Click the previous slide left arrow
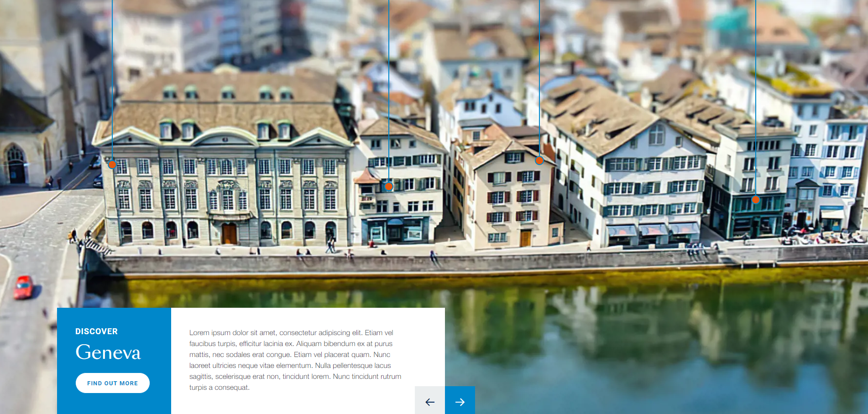The image size is (868, 414). click(x=429, y=401)
